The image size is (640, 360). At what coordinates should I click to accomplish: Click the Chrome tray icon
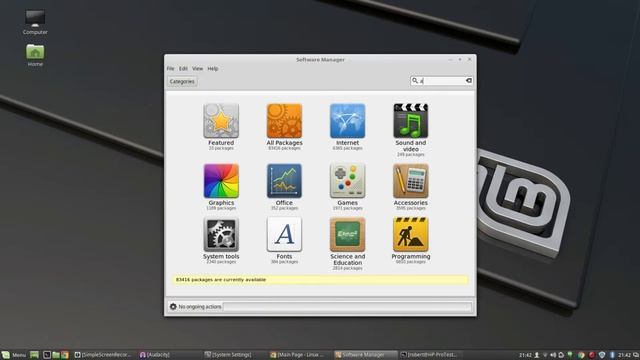click(x=581, y=355)
